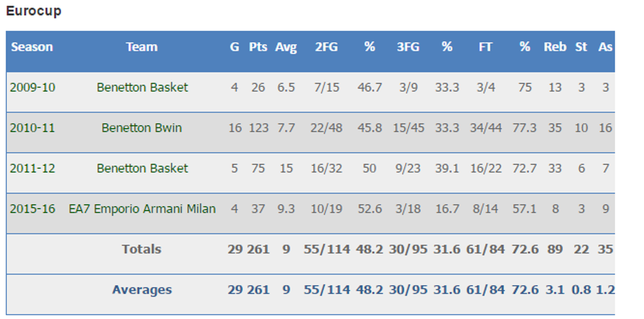Open EA7 Emporio Armani Milan team link
The image size is (644, 319).
point(142,208)
